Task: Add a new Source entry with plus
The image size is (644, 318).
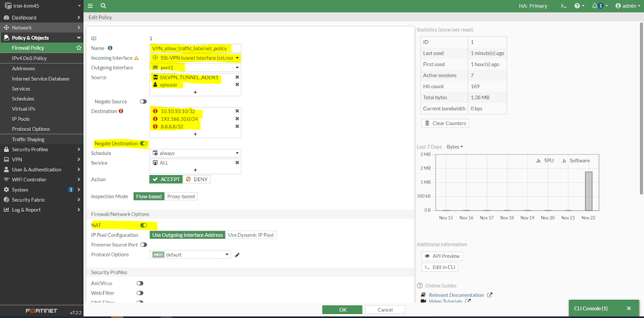Action: point(195,92)
